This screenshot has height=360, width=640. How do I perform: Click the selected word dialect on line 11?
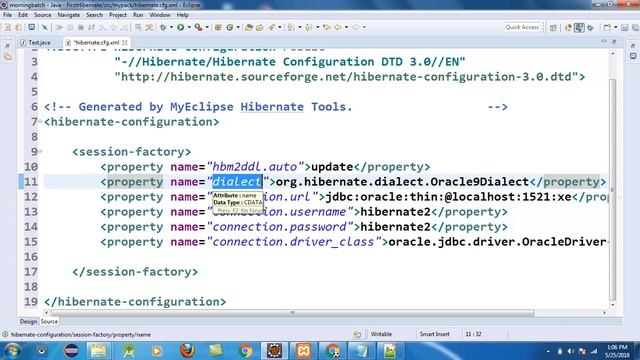pos(237,182)
